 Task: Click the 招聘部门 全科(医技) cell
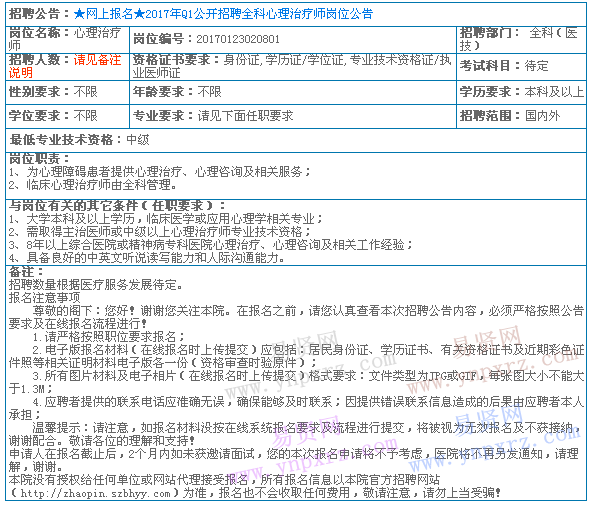[x=521, y=40]
